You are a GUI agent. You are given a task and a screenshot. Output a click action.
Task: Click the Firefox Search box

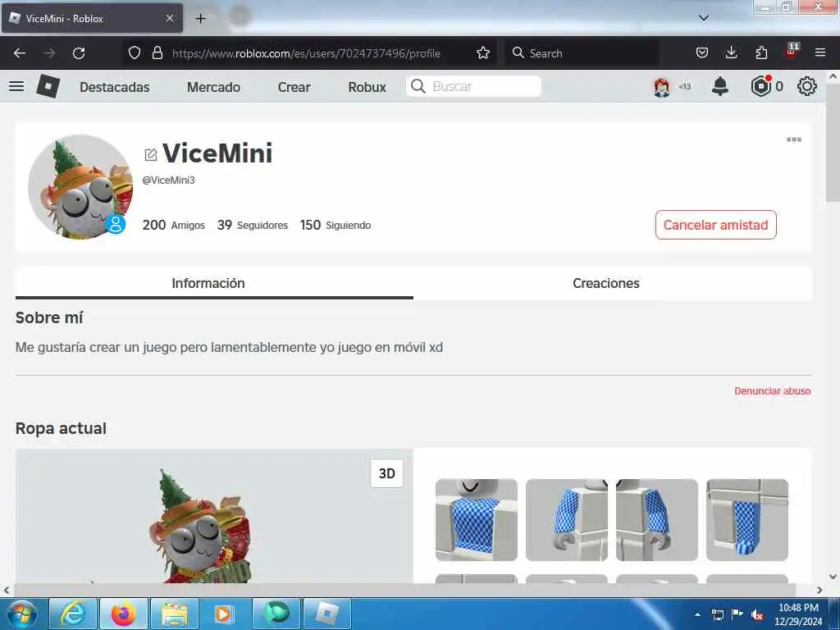(x=582, y=53)
